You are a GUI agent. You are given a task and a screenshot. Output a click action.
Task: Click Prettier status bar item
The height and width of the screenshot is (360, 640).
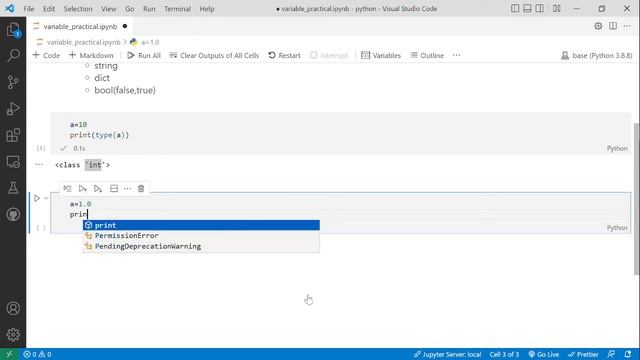click(583, 354)
